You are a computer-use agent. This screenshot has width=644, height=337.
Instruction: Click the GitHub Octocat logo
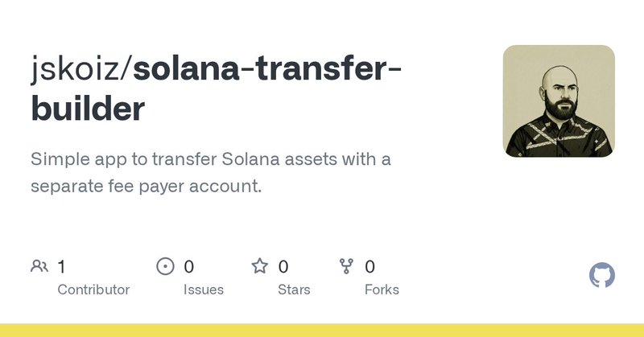(602, 276)
